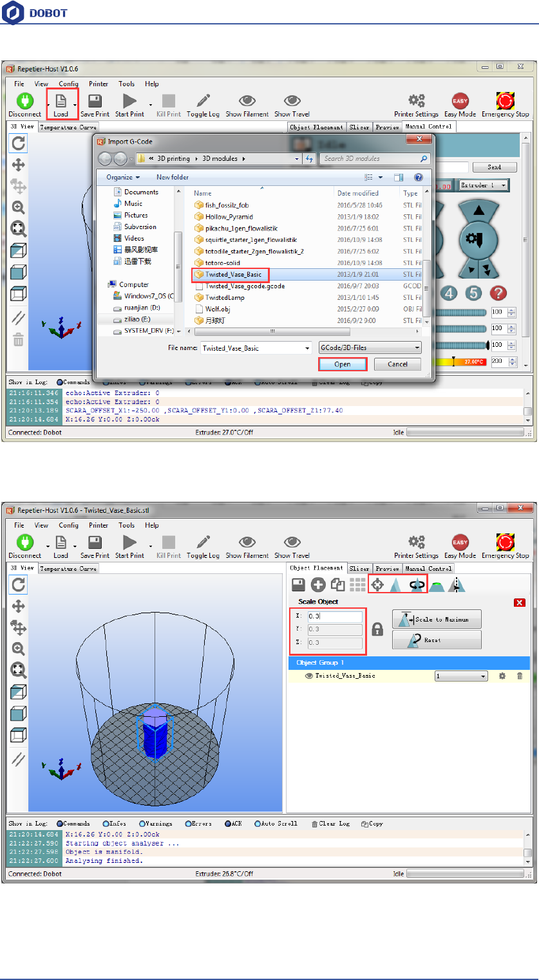Click the mirror object icon

point(457,585)
